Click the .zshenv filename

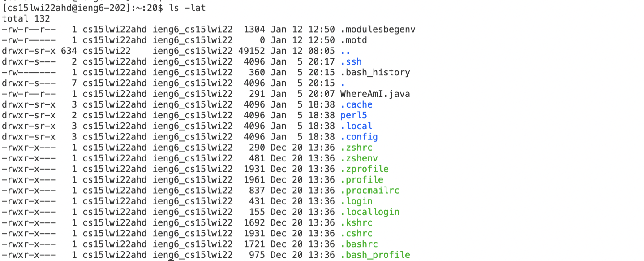(359, 158)
